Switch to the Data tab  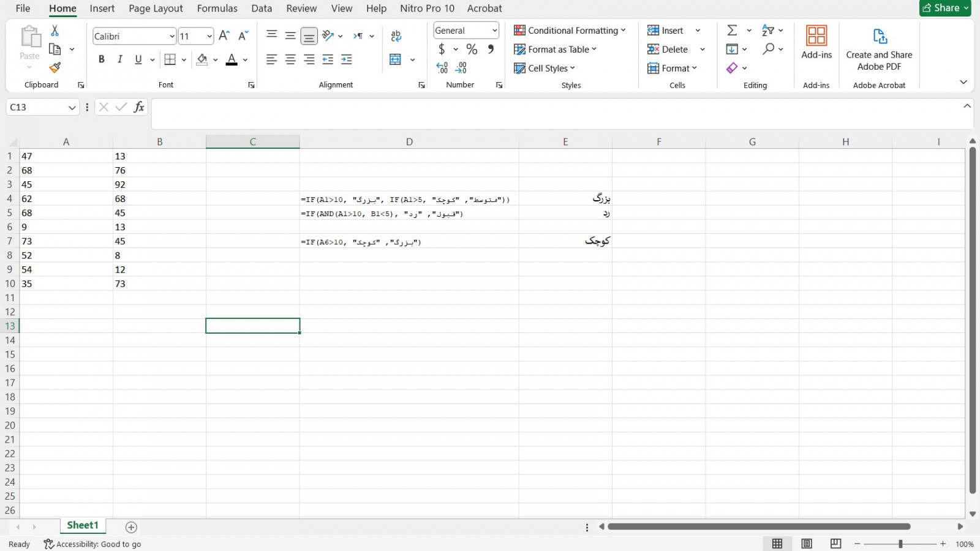click(x=262, y=8)
